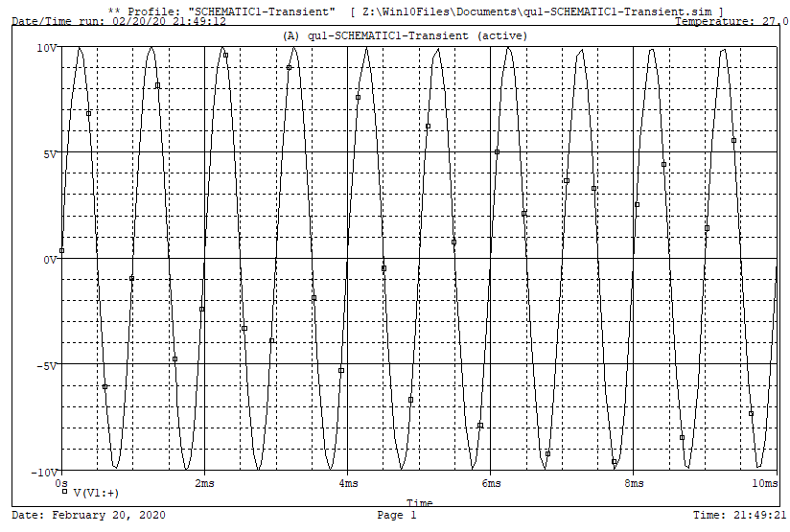Viewport: 790px width, 532px height.
Task: Click the 8ms x-axis label
Action: [634, 483]
